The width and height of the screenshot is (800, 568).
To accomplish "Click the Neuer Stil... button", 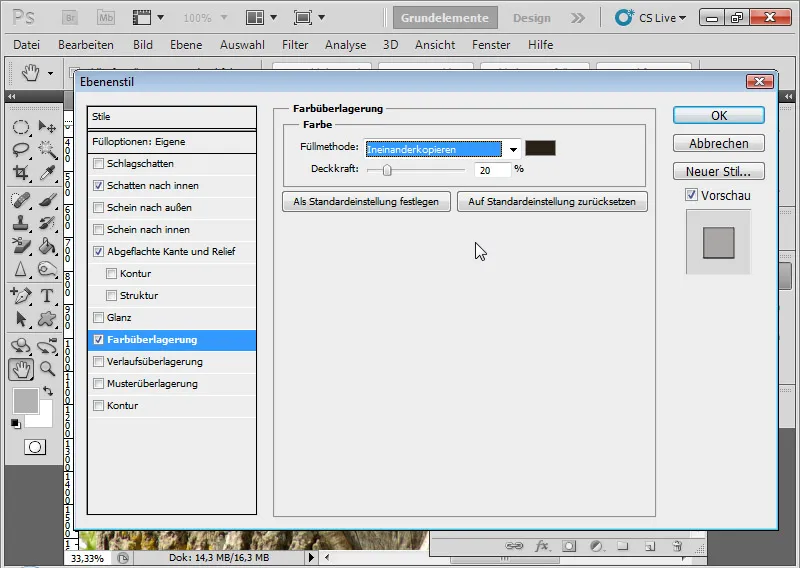I will tap(719, 171).
